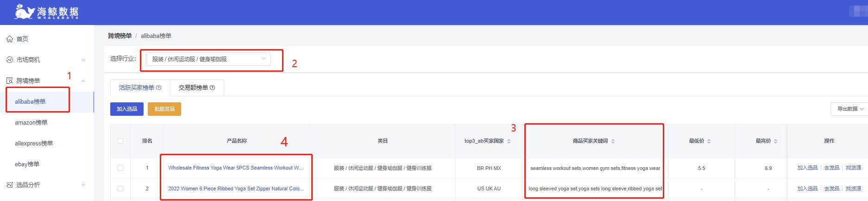This screenshot has width=868, height=201.
Task: Click 加入选品 link in rank 2 row
Action: coord(807,188)
